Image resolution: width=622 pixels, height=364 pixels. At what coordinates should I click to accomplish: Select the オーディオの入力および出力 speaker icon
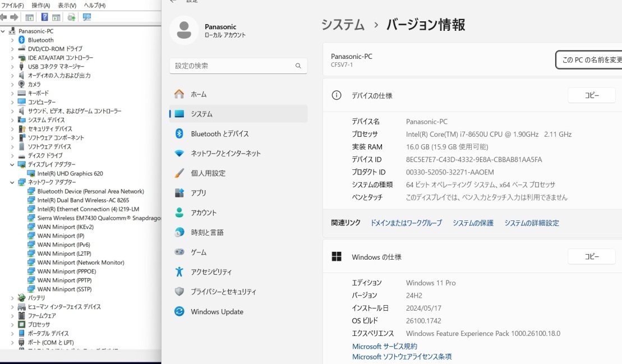pyautogui.click(x=22, y=75)
